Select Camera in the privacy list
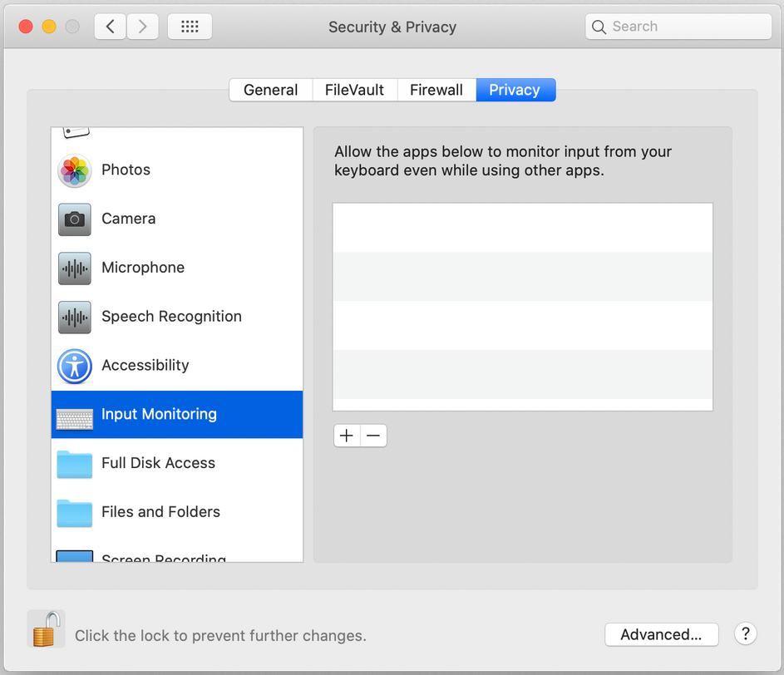The image size is (784, 675). tap(177, 219)
